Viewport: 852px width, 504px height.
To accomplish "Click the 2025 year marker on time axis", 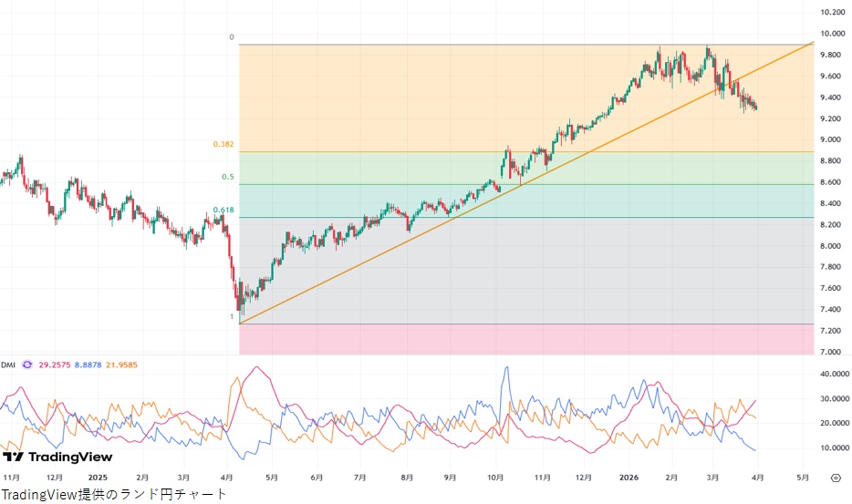I will [98, 477].
